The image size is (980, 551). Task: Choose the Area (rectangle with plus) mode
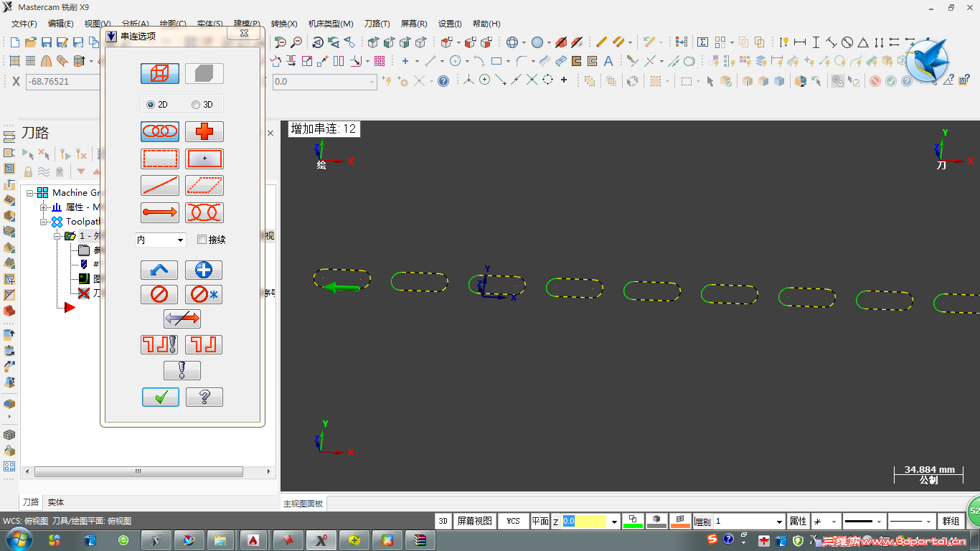point(204,159)
